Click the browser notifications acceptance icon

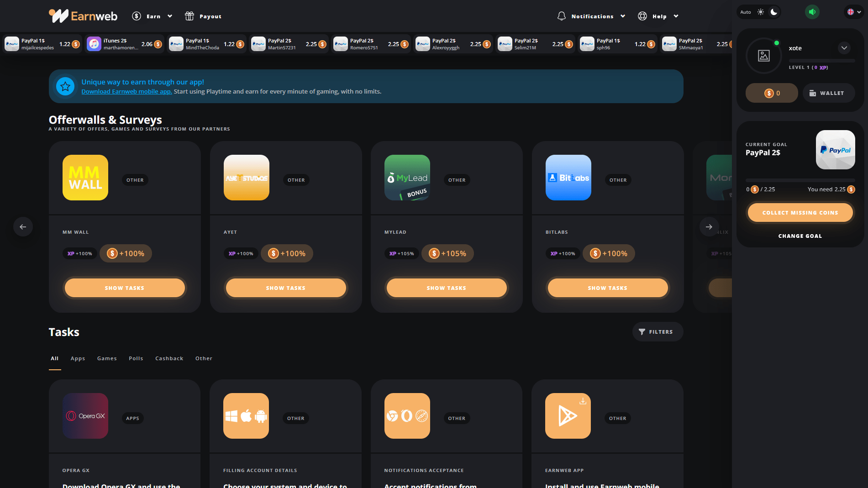click(x=407, y=416)
